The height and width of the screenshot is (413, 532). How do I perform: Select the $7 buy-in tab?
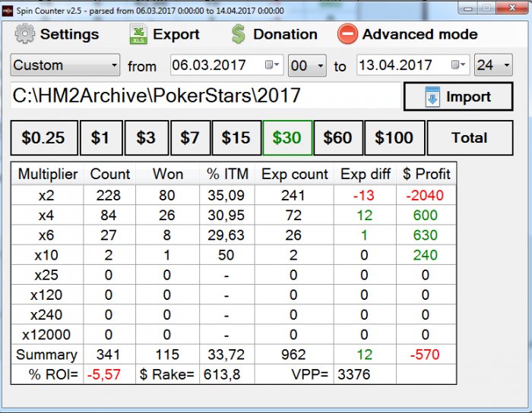(x=190, y=138)
